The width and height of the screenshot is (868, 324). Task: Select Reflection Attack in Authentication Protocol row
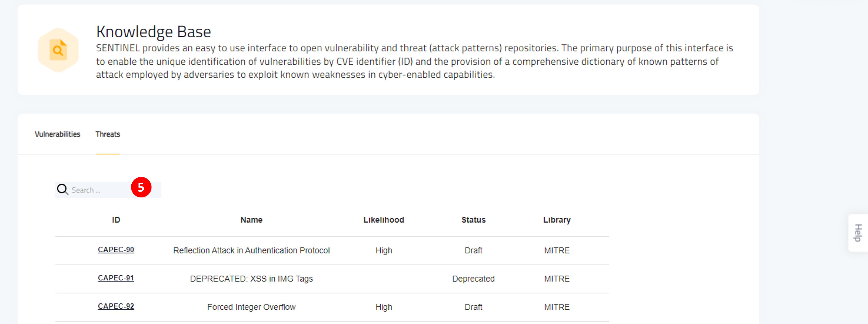tap(332, 251)
